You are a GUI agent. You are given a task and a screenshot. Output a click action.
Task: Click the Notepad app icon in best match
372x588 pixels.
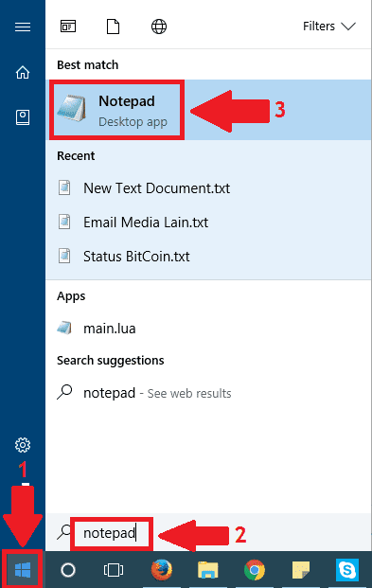click(x=72, y=109)
